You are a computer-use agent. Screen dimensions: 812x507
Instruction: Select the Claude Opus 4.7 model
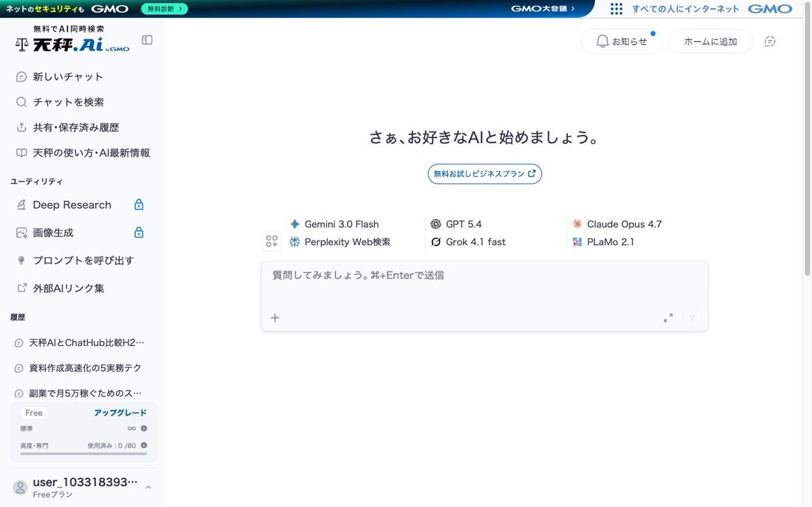coord(617,224)
